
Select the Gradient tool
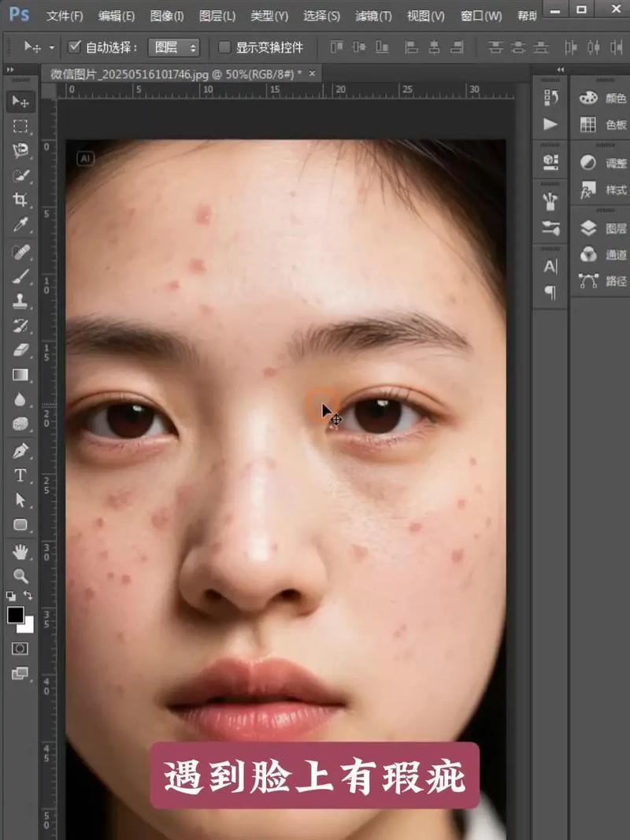pos(20,375)
